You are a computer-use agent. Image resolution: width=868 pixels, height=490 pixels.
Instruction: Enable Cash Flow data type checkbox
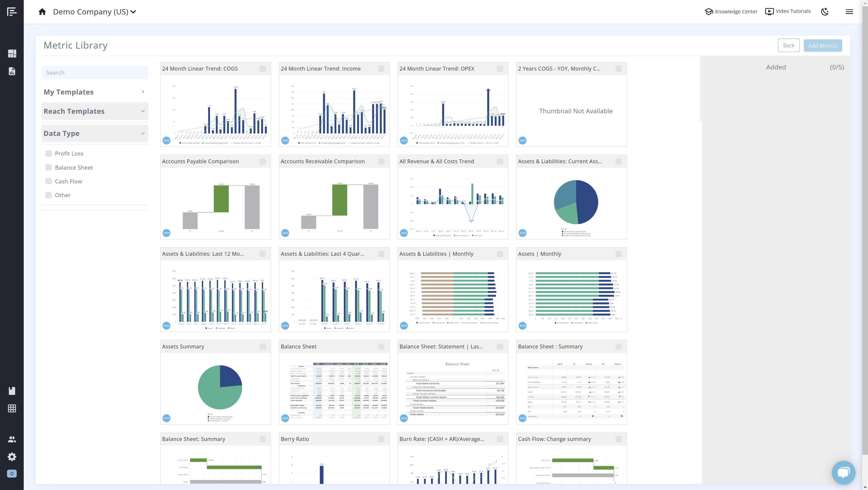(x=48, y=181)
